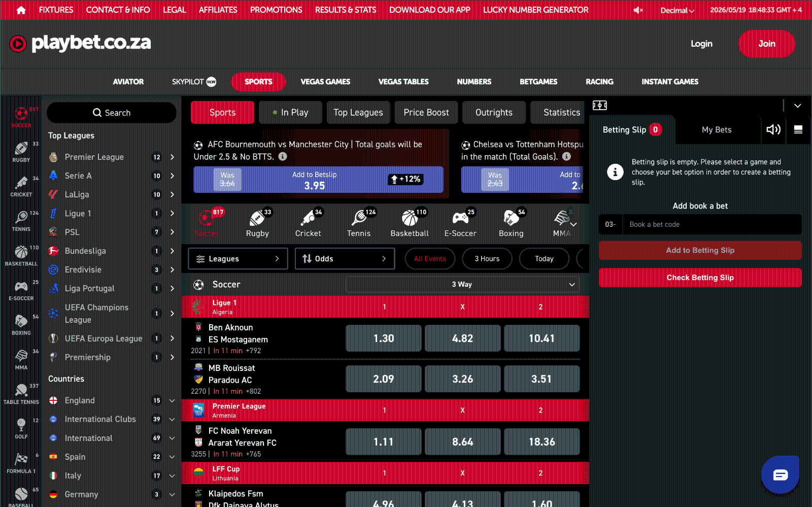Screen dimensions: 812x507
Task: Select Rugby in the left sports sidebar
Action: [x=21, y=152]
